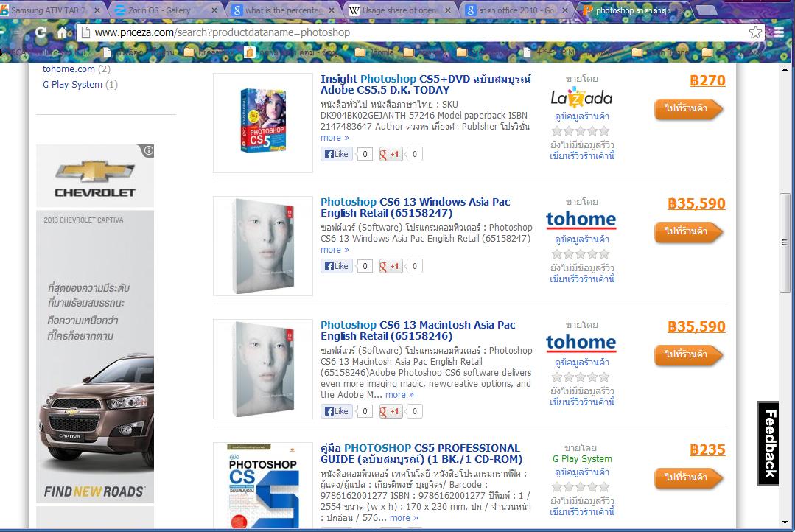795x532 pixels.
Task: View shop info for CS6 Windows seller
Action: click(582, 239)
